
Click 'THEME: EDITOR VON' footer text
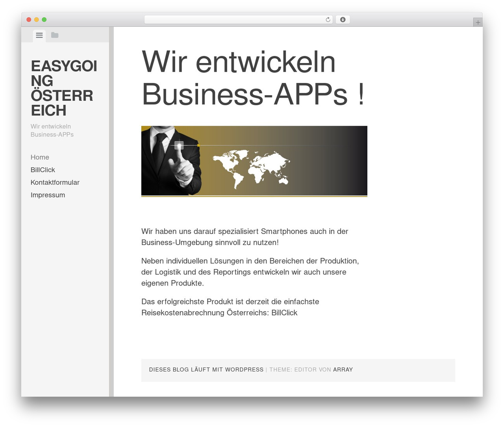coord(300,369)
